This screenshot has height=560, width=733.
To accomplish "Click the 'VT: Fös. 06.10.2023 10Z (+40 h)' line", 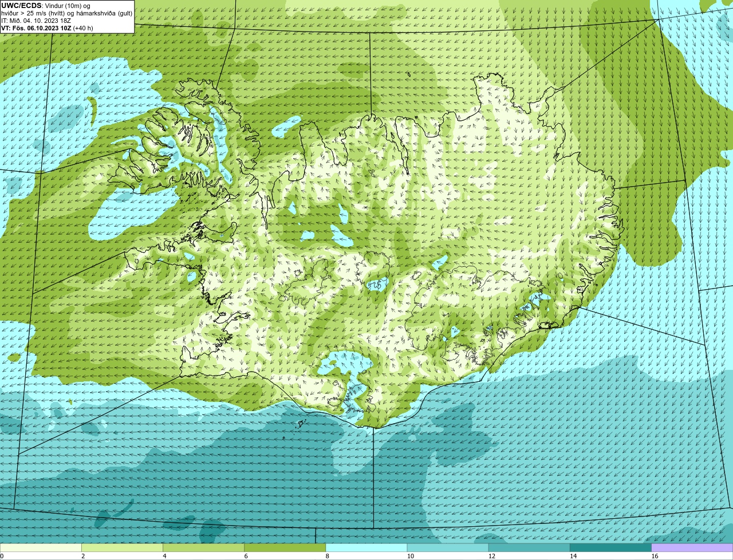I will pos(47,28).
